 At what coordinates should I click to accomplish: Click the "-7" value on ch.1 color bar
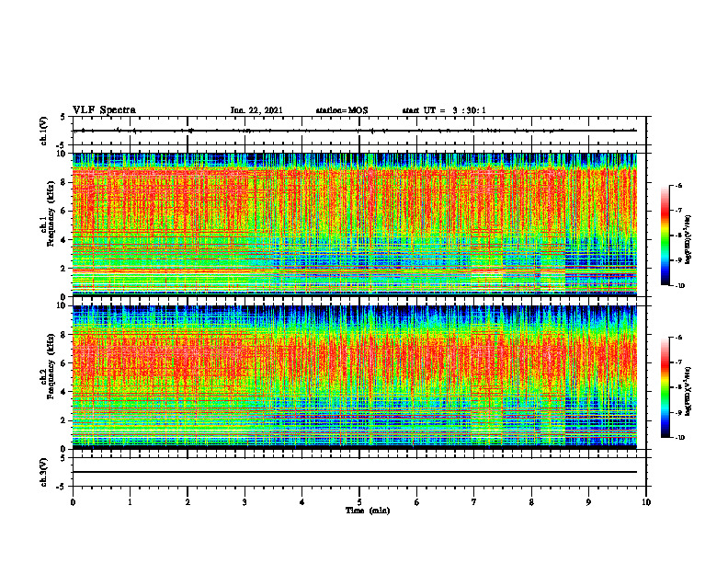pos(679,211)
